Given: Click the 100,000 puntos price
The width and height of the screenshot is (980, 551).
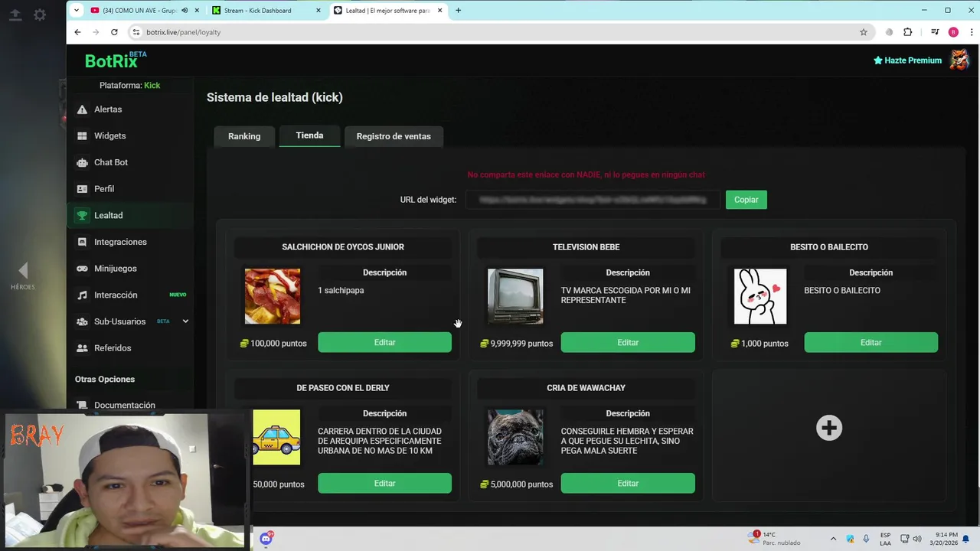Looking at the screenshot, I should 273,344.
